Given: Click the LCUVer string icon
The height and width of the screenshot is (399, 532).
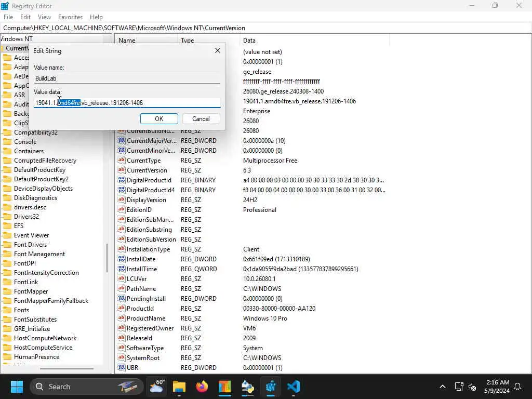Looking at the screenshot, I should [122, 278].
